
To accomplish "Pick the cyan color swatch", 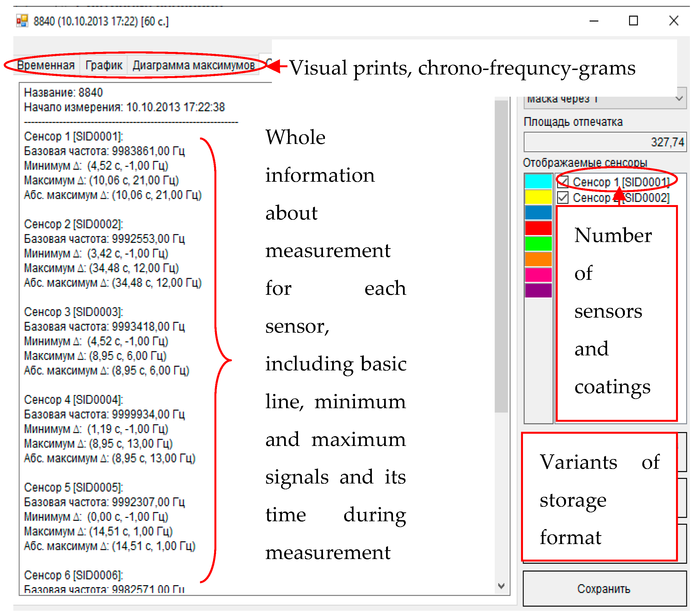I will click(x=539, y=182).
